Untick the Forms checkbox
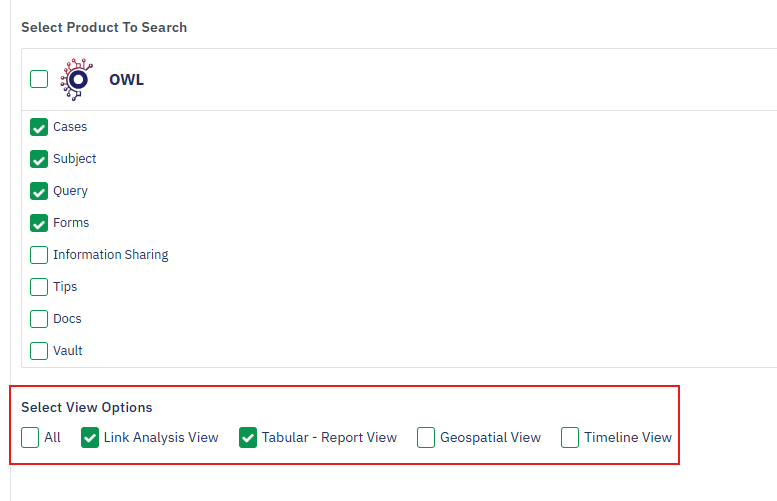The image size is (777, 501). point(39,223)
